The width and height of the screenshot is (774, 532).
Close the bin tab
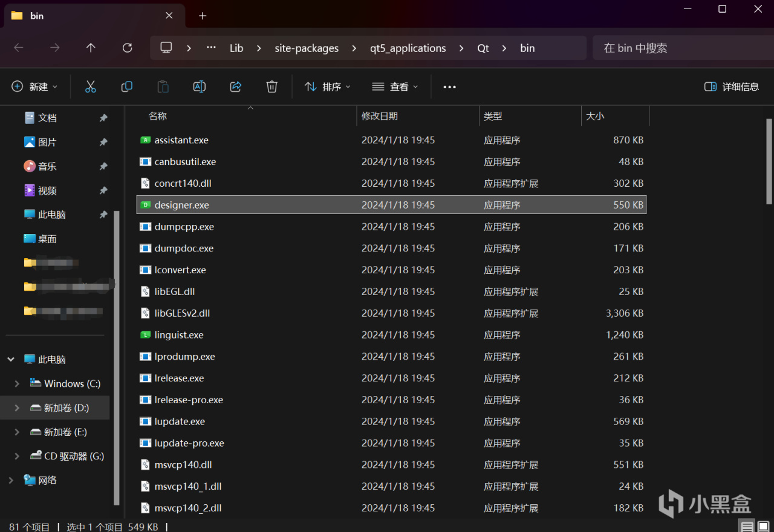coord(169,16)
